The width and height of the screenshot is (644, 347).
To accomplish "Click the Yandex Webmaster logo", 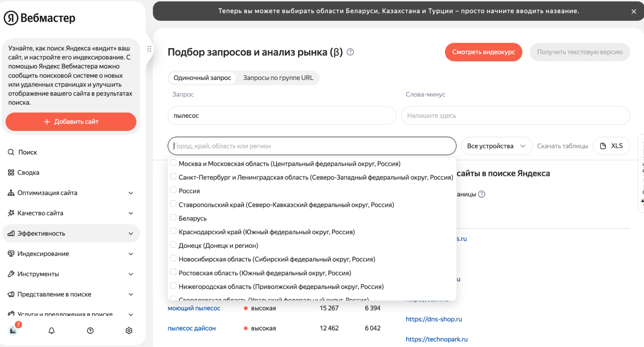I will 39,18.
